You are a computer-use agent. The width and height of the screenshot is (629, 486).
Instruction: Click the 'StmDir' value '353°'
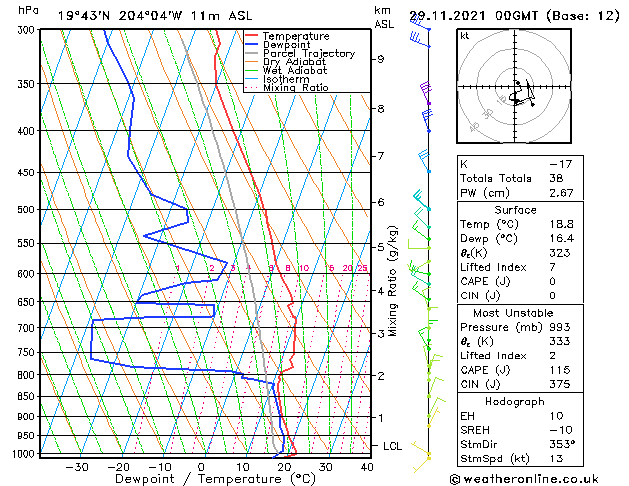coord(562,445)
